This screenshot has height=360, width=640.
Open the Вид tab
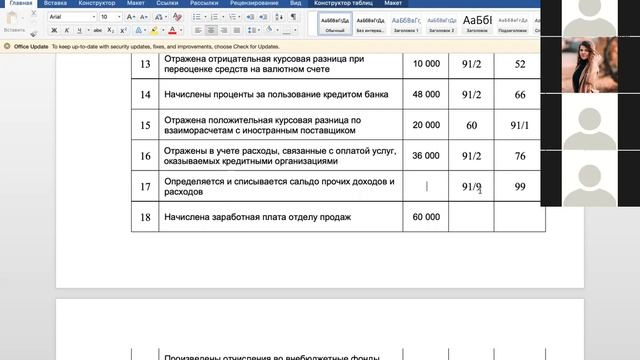pos(296,3)
